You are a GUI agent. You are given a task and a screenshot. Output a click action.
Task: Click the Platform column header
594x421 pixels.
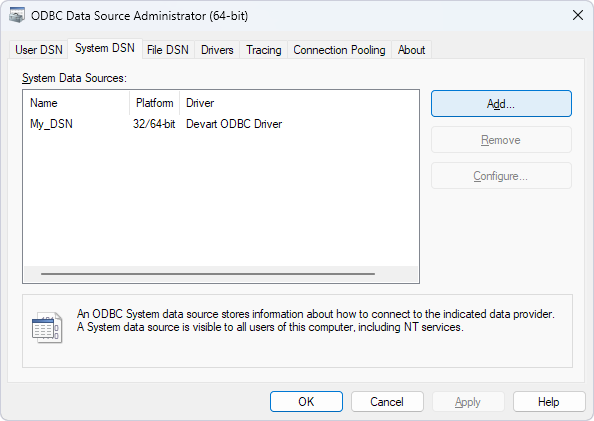pyautogui.click(x=155, y=103)
